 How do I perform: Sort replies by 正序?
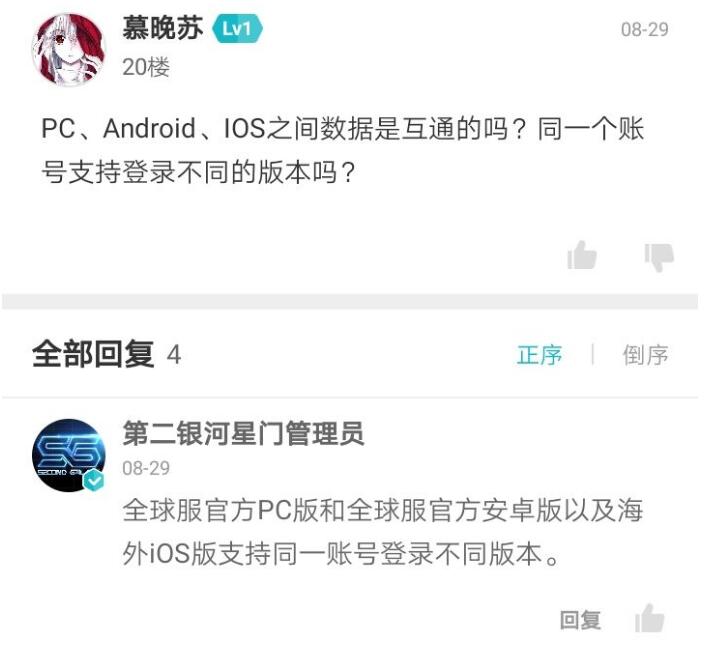[x=539, y=355]
